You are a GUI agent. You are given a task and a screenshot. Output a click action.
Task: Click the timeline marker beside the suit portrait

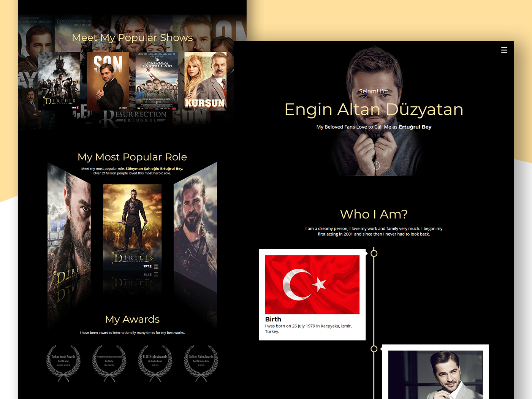(374, 349)
